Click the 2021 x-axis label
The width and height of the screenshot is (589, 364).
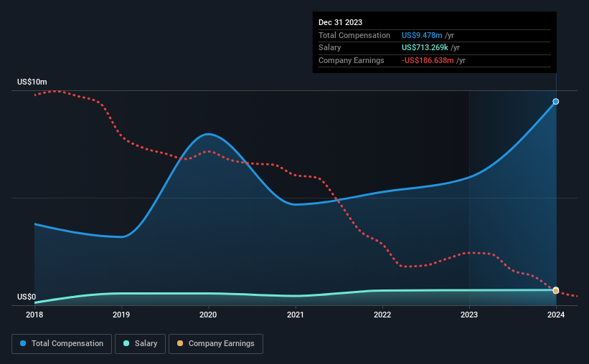tap(296, 315)
